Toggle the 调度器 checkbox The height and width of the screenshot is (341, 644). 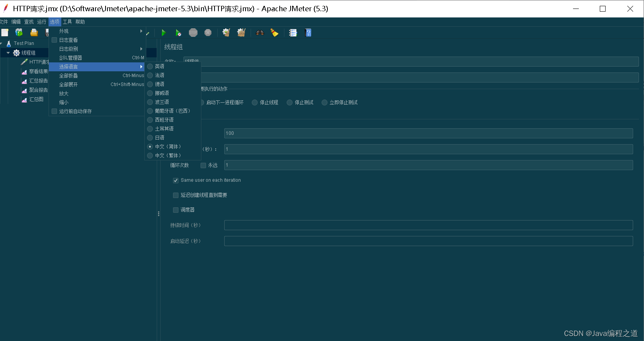[x=176, y=210]
